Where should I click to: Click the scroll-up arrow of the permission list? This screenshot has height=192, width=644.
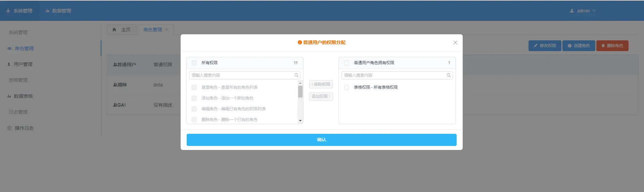pos(300,83)
